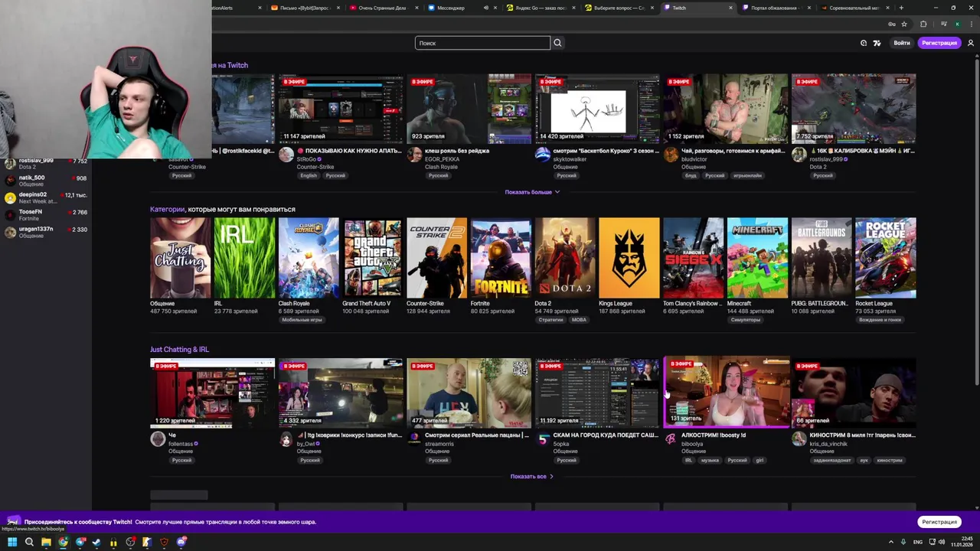The image size is (980, 551).
Task: Open the Just Chatting Общение category cover
Action: tap(180, 258)
